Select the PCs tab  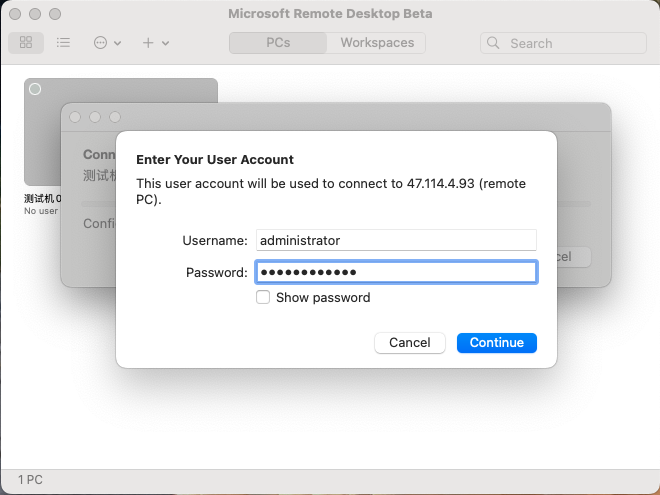(278, 43)
